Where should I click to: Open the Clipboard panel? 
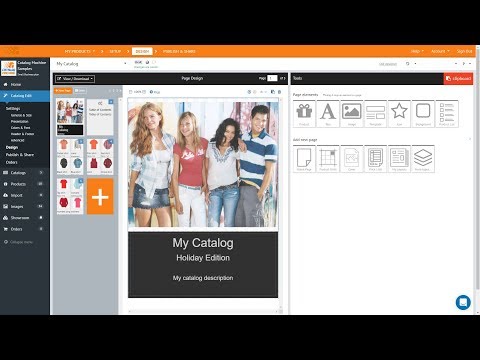(458, 79)
